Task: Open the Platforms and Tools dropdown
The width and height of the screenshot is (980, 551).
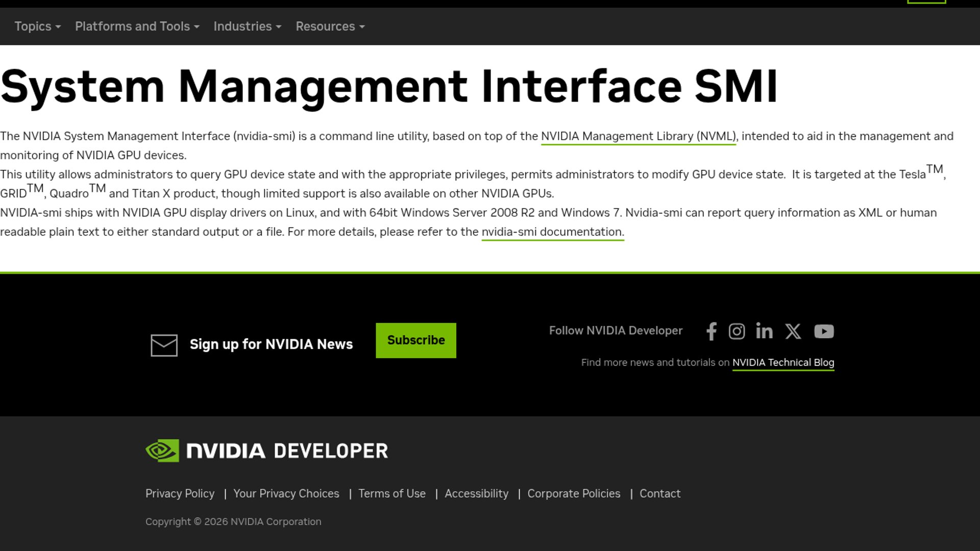Action: [x=137, y=27]
